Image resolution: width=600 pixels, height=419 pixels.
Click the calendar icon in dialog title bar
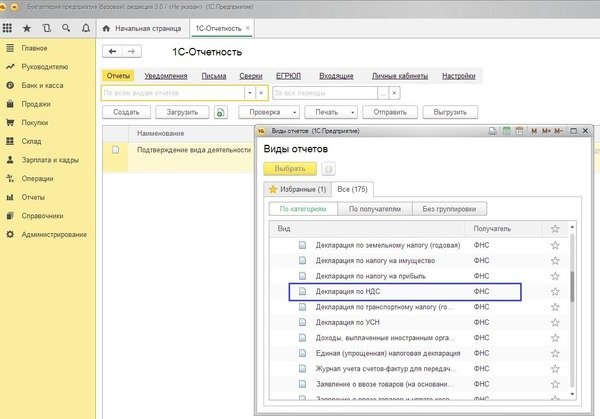(519, 131)
